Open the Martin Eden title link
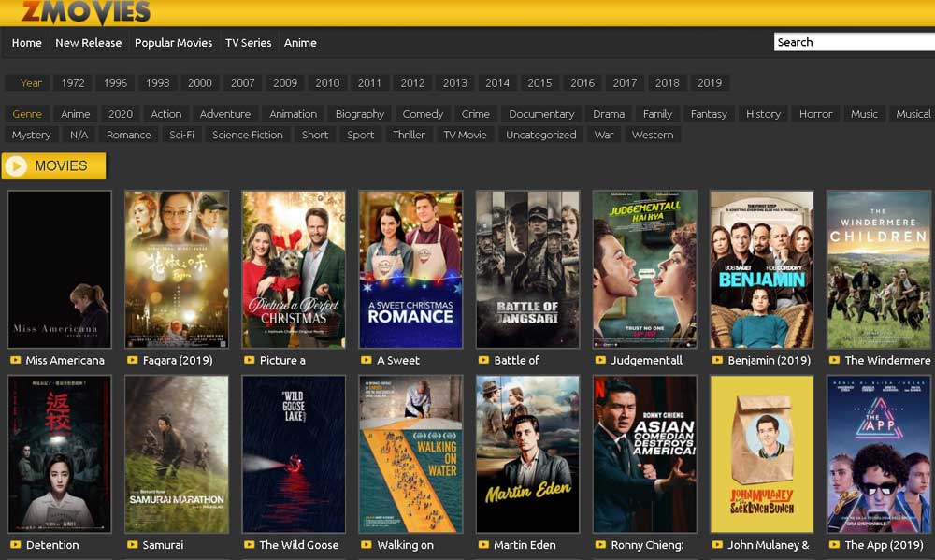Screen dimensions: 935x560 [525, 545]
